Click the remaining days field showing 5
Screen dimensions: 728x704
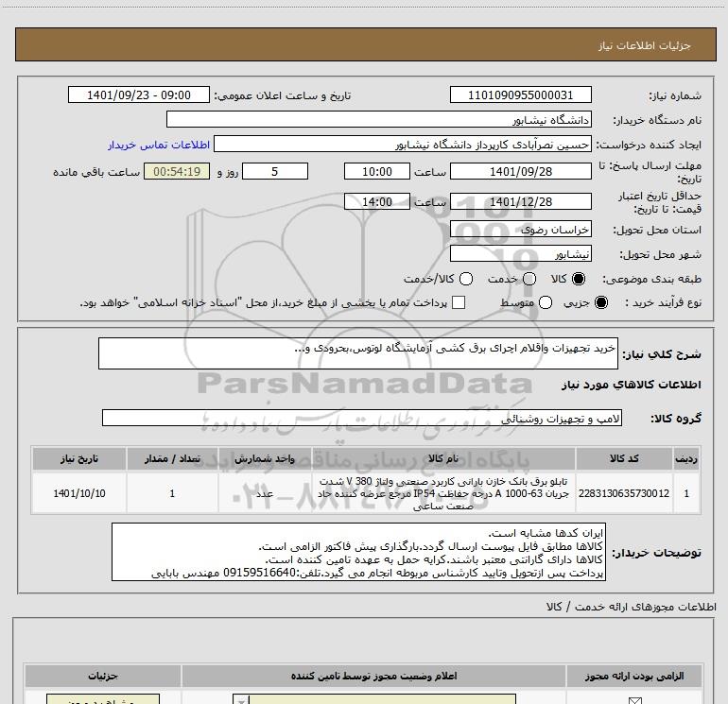point(275,172)
